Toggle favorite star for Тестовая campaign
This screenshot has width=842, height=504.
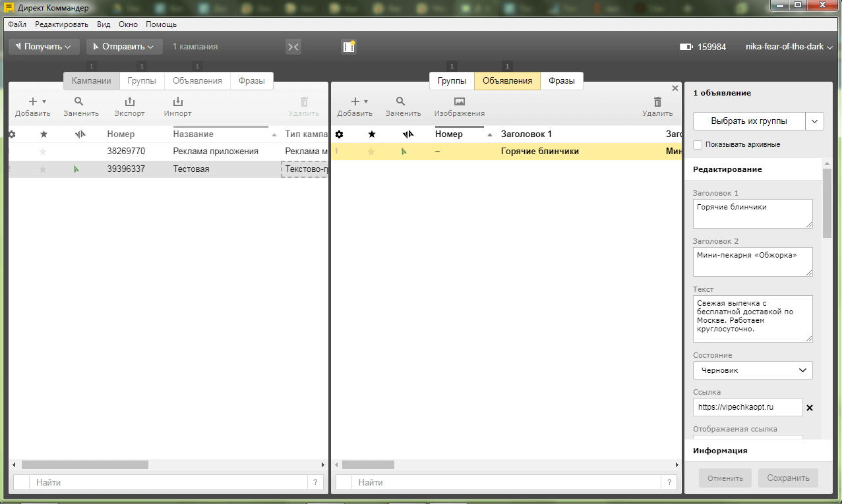click(x=44, y=169)
